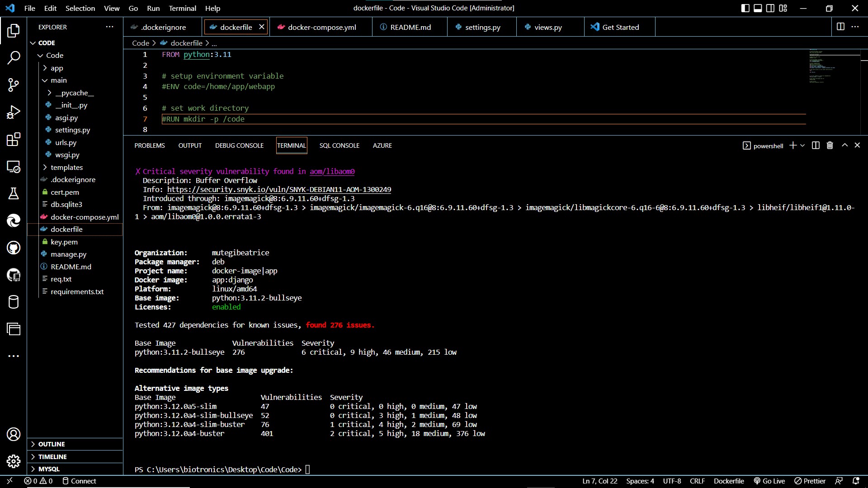Toggle Prettier formatter status
The image size is (868, 488).
[x=810, y=481]
